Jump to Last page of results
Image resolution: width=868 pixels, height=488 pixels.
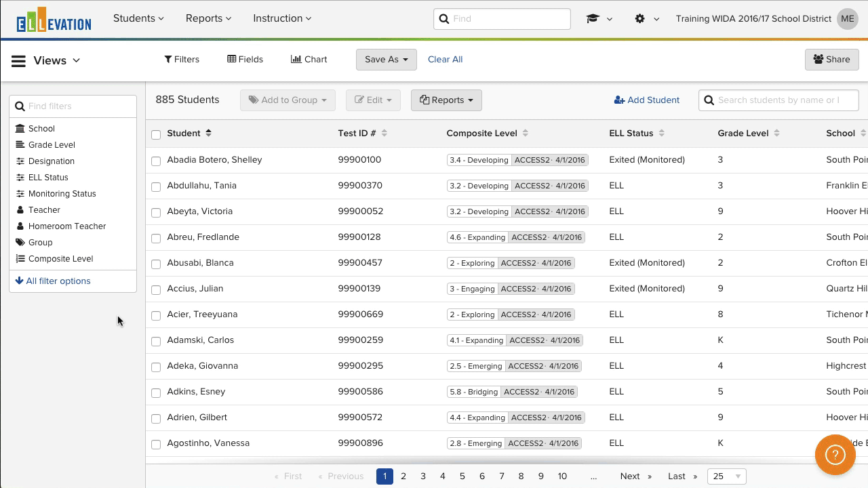point(682,476)
